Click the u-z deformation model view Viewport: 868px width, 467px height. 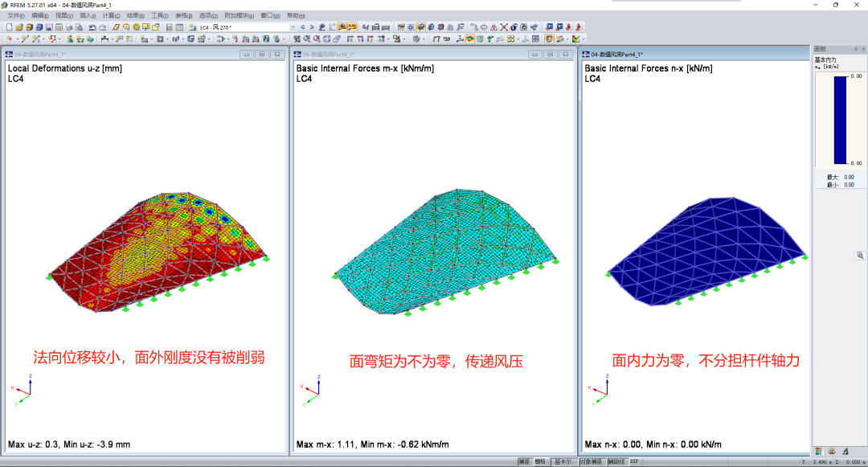click(158, 252)
